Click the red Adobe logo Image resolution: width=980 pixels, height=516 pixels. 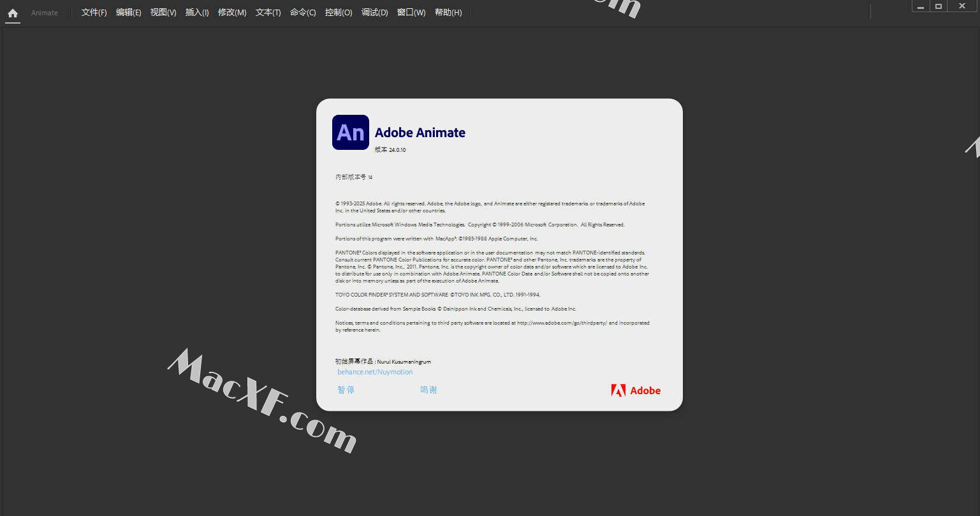pos(636,390)
